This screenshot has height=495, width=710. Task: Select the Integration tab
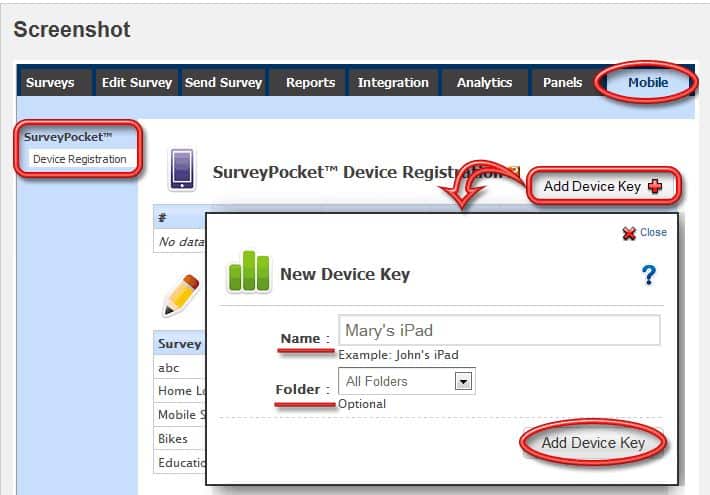393,82
